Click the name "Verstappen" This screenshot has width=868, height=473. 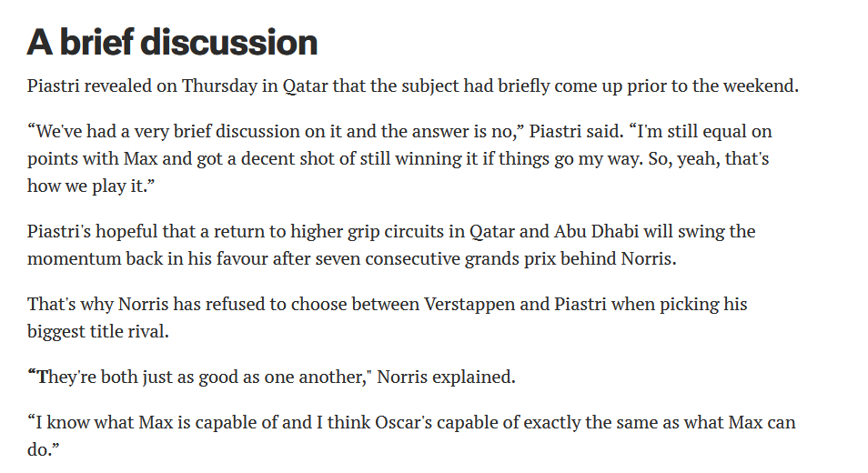(x=469, y=304)
